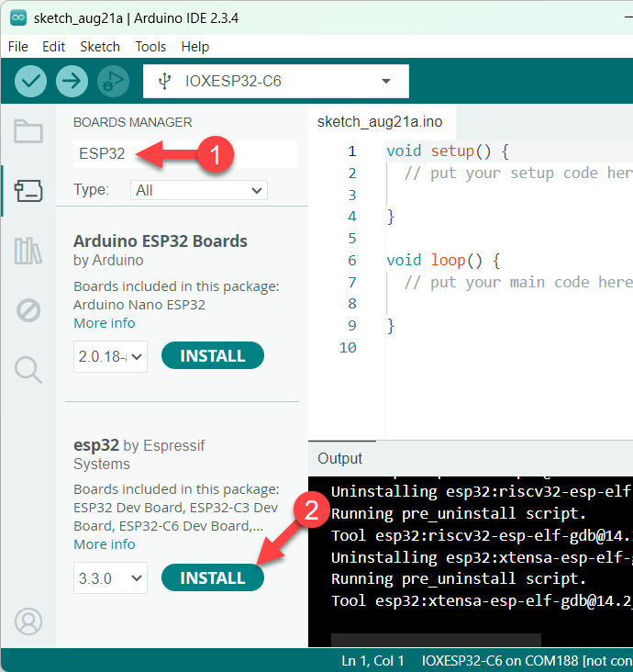
Task: Open the Library Manager books icon
Action: click(28, 251)
